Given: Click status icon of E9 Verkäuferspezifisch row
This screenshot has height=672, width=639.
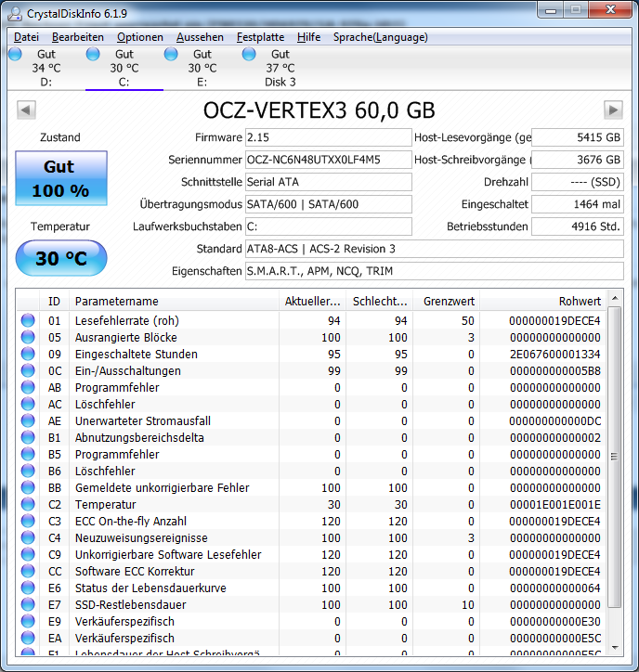Looking at the screenshot, I should click(x=28, y=622).
